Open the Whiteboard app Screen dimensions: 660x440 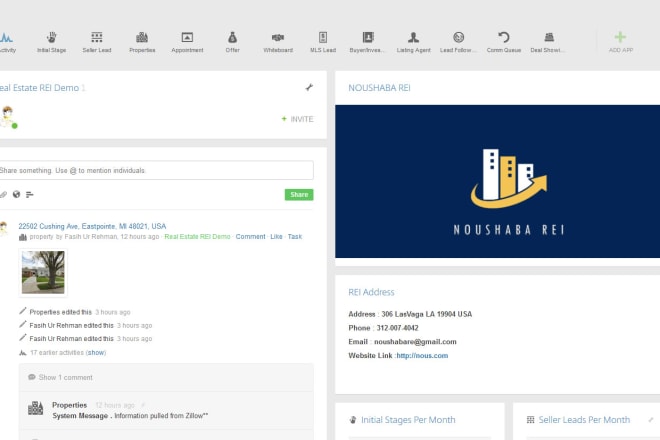coord(278,42)
